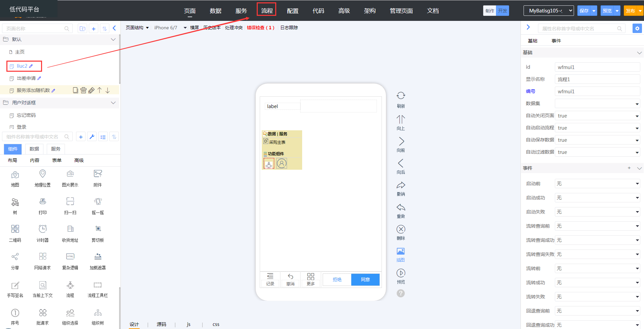This screenshot has height=329, width=644.
Task: Click the refresh (刷新) icon beside phone
Action: (401, 96)
